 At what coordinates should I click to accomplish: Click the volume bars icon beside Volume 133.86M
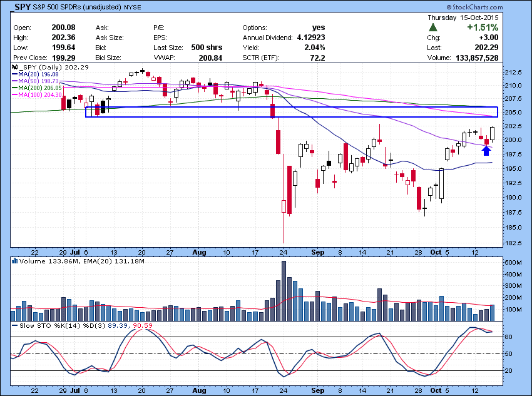(14, 261)
